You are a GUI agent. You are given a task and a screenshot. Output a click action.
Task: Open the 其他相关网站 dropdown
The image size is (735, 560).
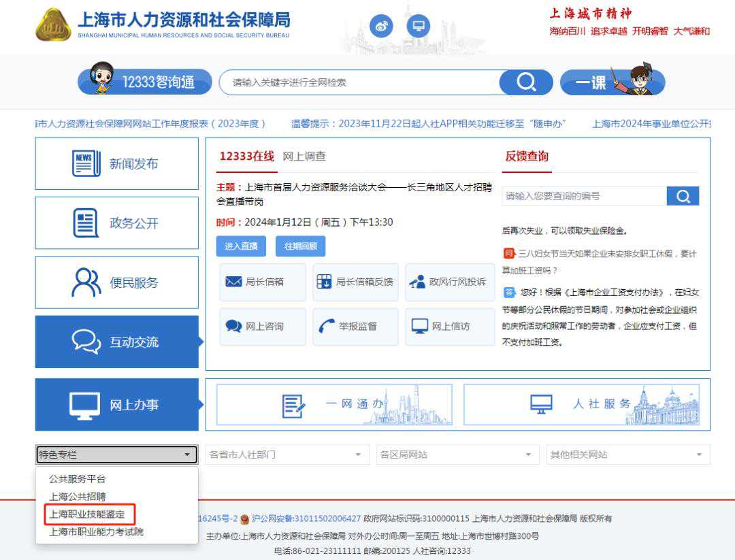(627, 455)
